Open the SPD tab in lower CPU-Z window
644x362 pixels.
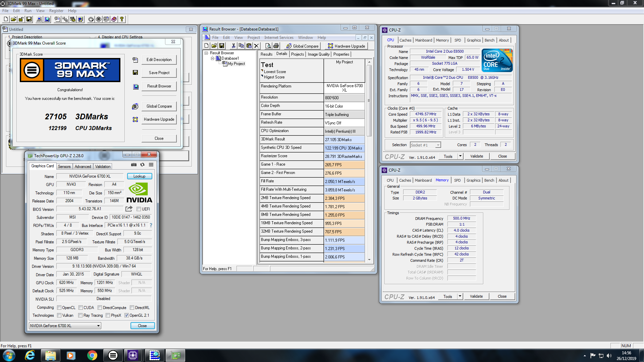(457, 180)
